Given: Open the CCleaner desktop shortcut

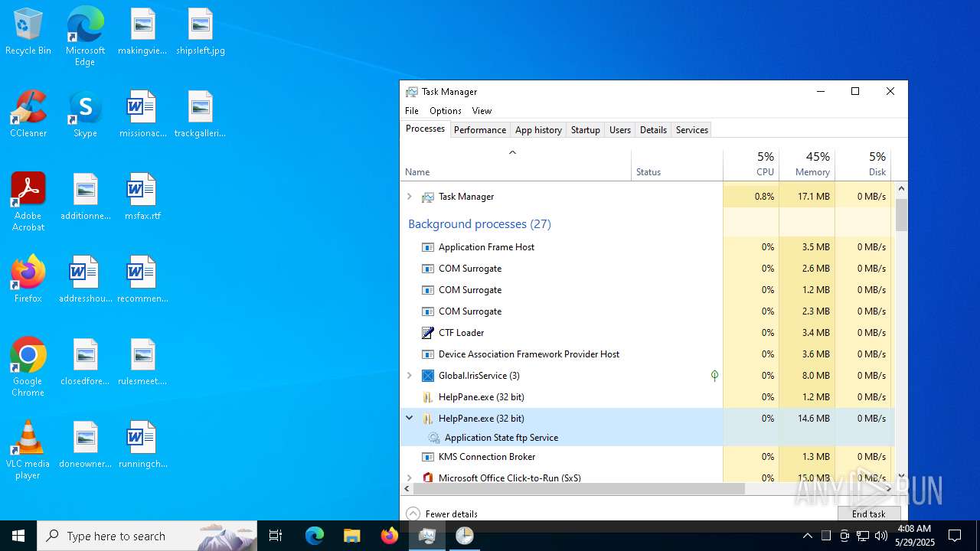Looking at the screenshot, I should point(28,115).
